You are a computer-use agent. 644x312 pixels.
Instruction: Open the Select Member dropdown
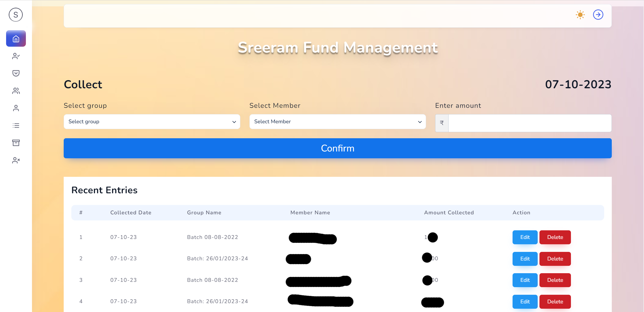(337, 122)
